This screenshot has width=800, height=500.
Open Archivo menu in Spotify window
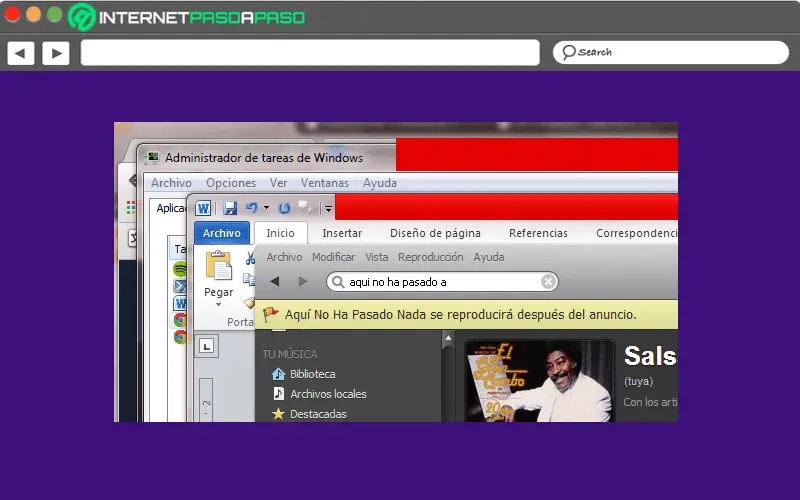pos(284,257)
